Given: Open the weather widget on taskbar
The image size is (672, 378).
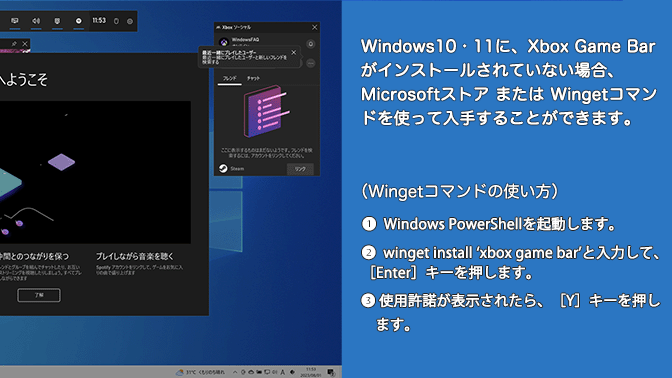Looking at the screenshot, I should point(200,372).
